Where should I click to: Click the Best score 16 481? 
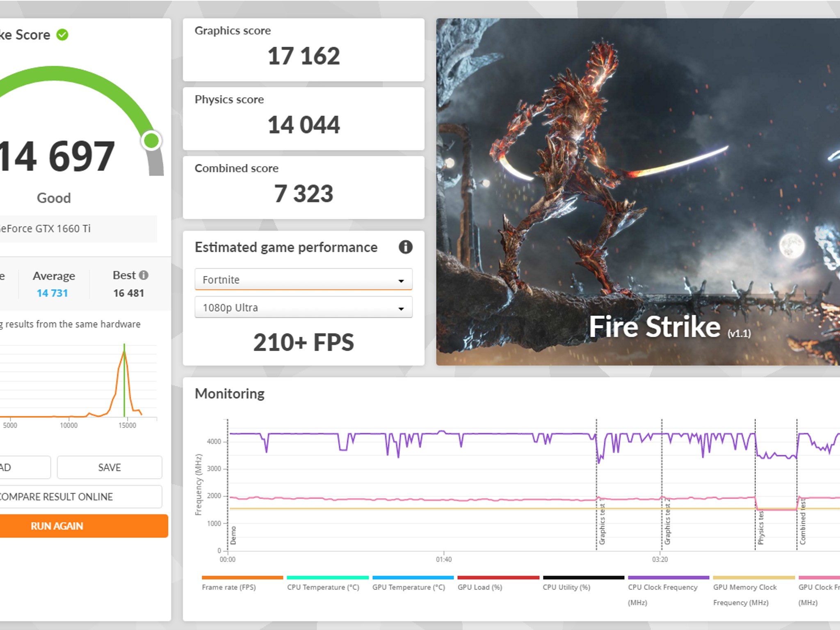point(128,293)
